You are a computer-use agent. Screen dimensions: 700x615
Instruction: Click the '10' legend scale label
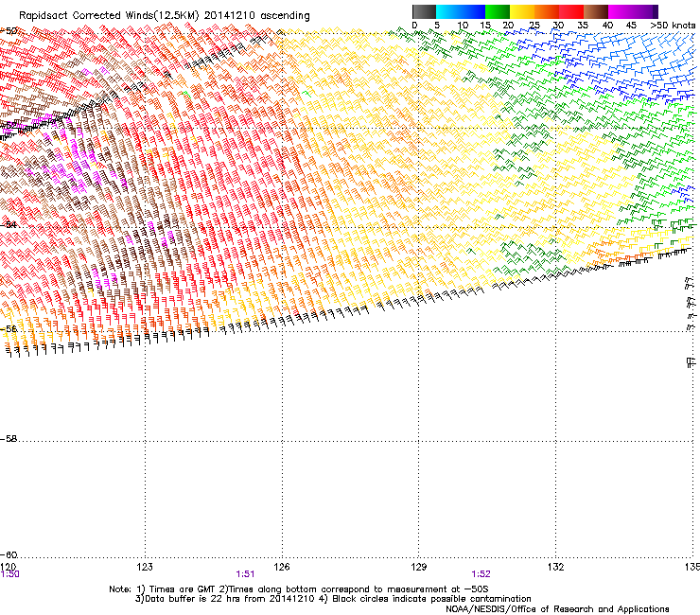click(463, 25)
